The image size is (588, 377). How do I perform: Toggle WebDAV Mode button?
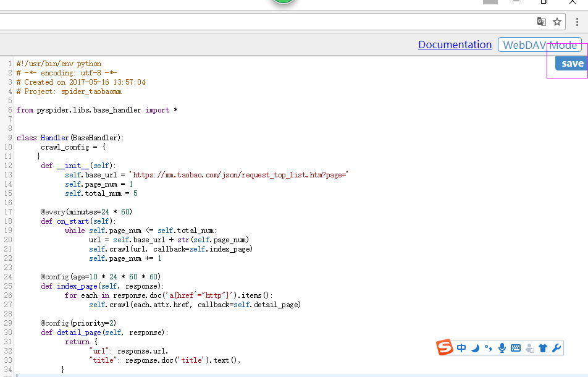pyautogui.click(x=540, y=45)
